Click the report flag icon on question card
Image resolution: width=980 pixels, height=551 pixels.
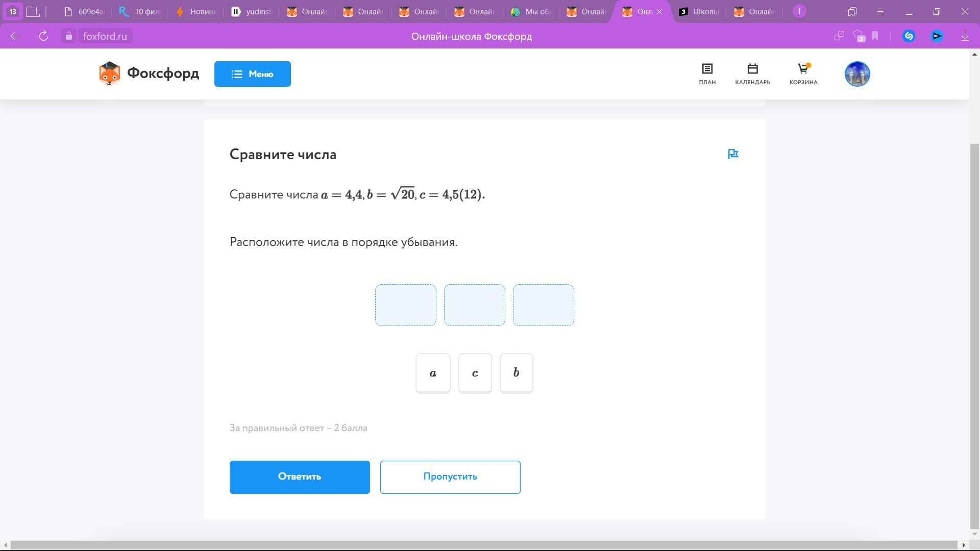point(733,154)
